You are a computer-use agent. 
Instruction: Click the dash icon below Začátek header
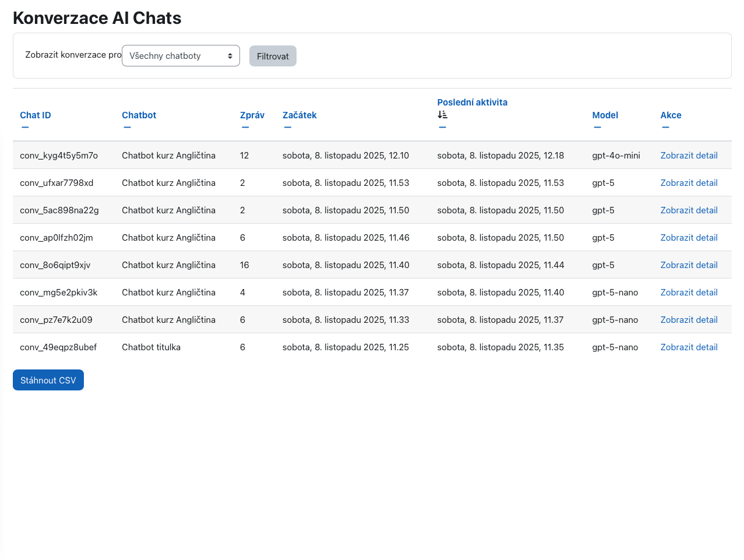pos(288,128)
